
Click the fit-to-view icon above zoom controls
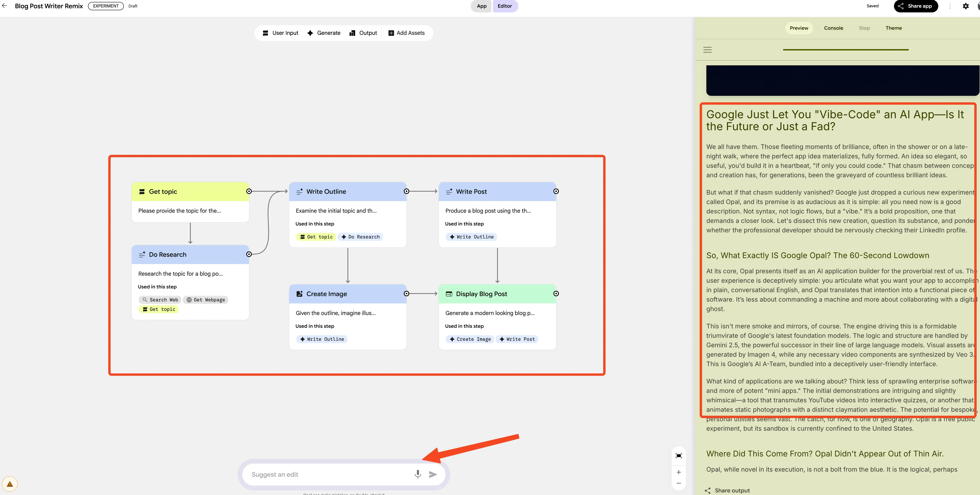[679, 455]
